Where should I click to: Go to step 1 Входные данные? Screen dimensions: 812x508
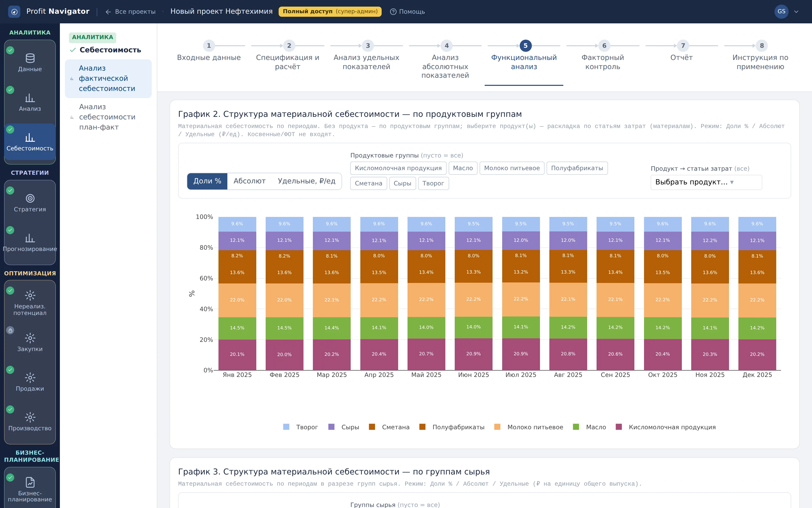coord(209,52)
